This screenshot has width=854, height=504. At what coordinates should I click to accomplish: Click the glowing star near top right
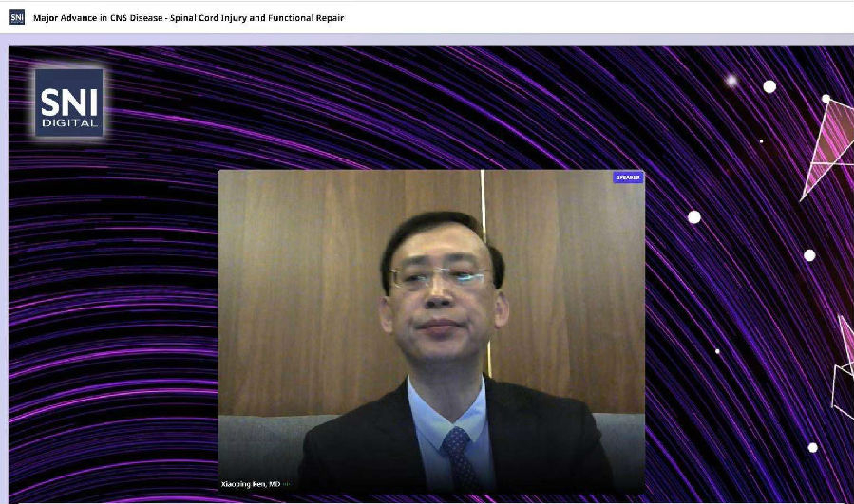pos(731,82)
